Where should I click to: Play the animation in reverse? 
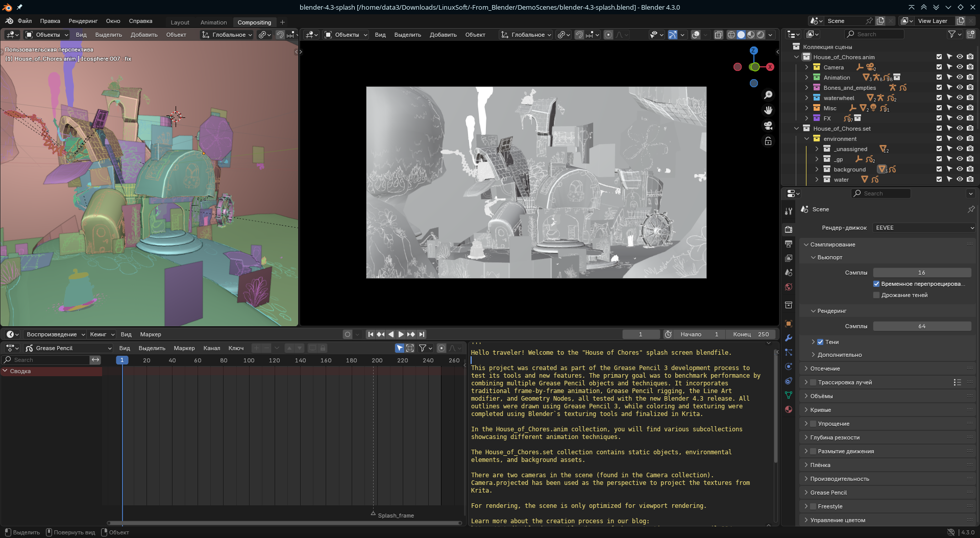[x=391, y=334]
